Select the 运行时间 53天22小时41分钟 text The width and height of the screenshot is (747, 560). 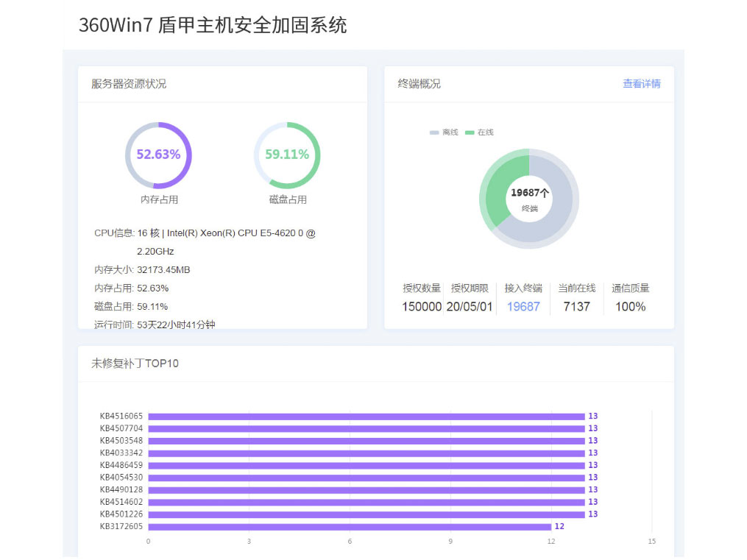point(155,325)
